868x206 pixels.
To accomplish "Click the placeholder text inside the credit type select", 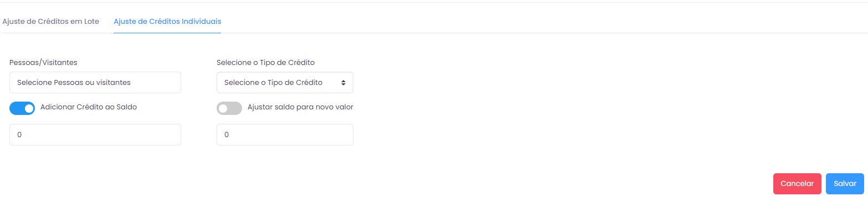I will pyautogui.click(x=273, y=82).
